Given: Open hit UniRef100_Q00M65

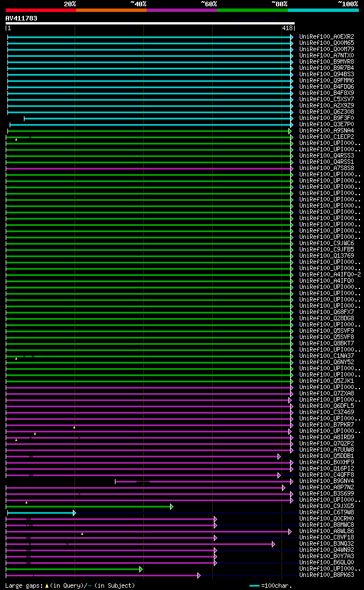Looking at the screenshot, I should click(x=326, y=43).
